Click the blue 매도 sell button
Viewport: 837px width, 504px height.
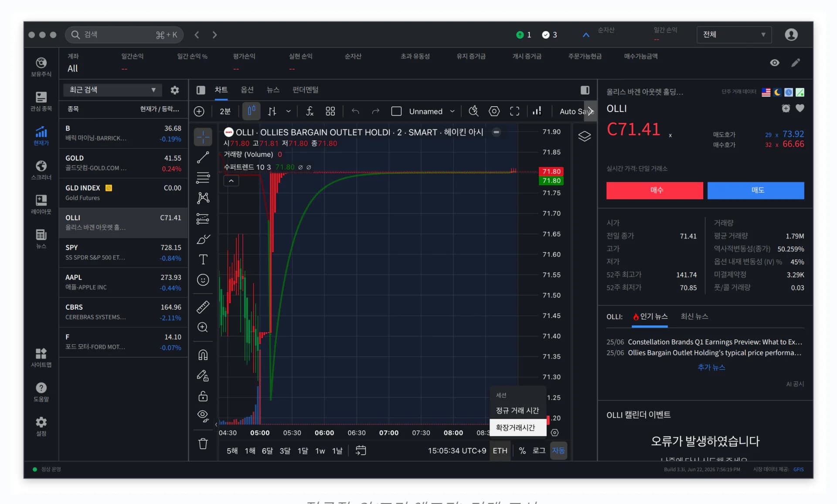tap(756, 190)
